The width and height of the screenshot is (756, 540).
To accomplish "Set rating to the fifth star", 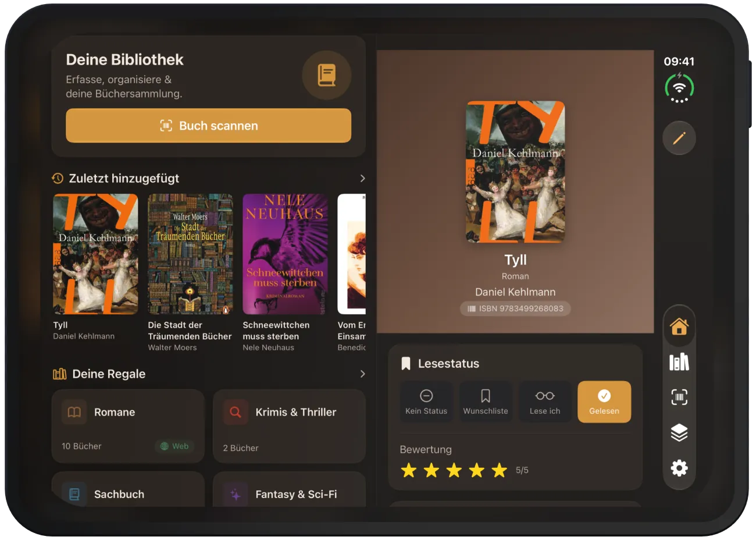I will pyautogui.click(x=500, y=470).
